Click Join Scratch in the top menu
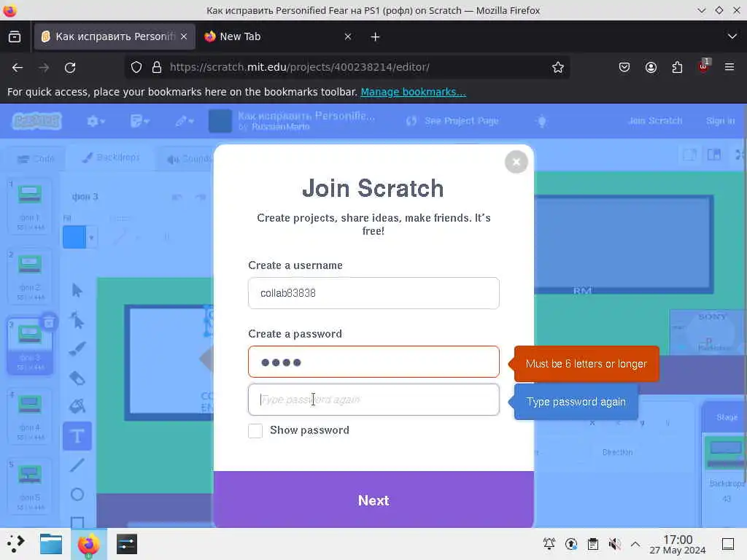Viewport: 747px width, 560px height. point(655,121)
